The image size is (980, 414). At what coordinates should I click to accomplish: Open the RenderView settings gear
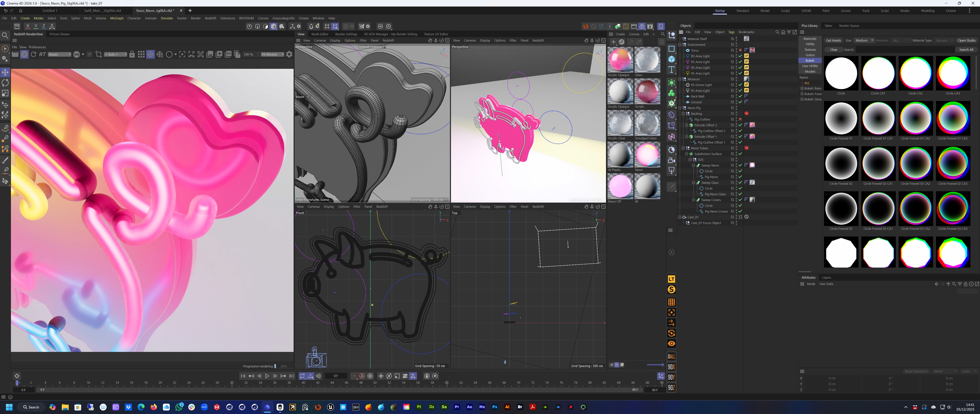(289, 54)
